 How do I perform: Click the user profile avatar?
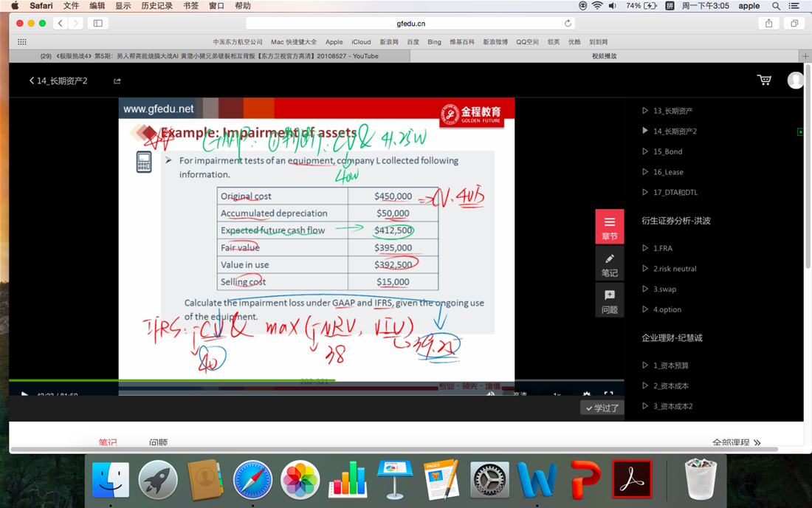tap(795, 80)
